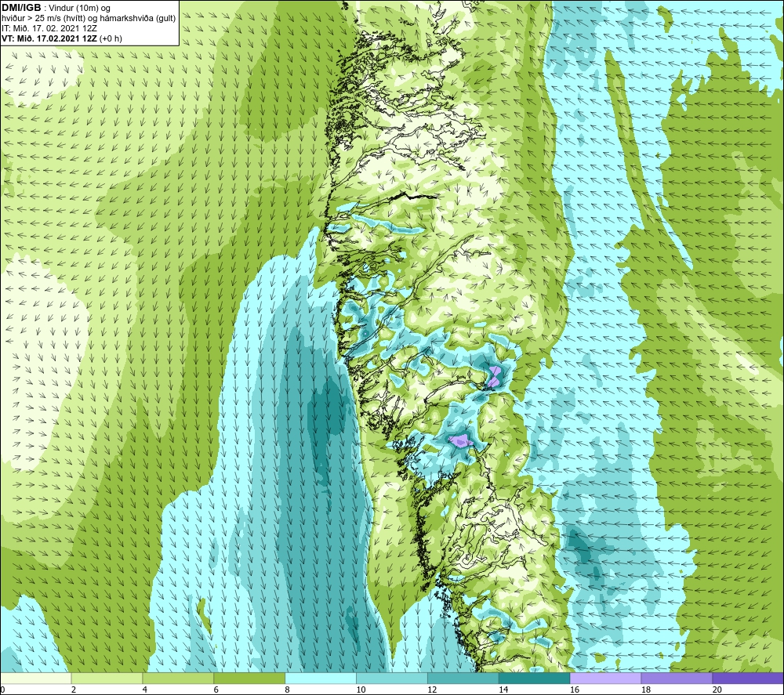Click the 10–12 m/s light teal legend swatch
This screenshot has height=695, width=784.
[392, 678]
